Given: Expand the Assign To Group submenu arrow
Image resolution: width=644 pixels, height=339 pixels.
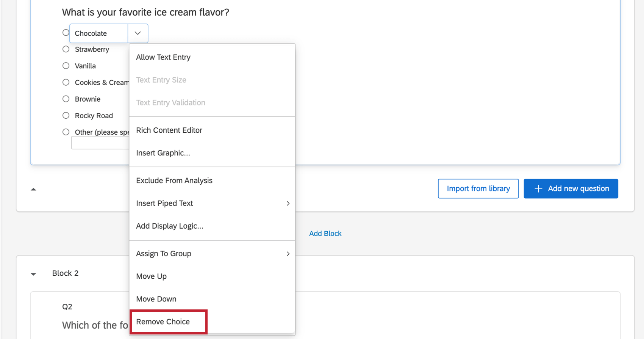Looking at the screenshot, I should pos(288,254).
